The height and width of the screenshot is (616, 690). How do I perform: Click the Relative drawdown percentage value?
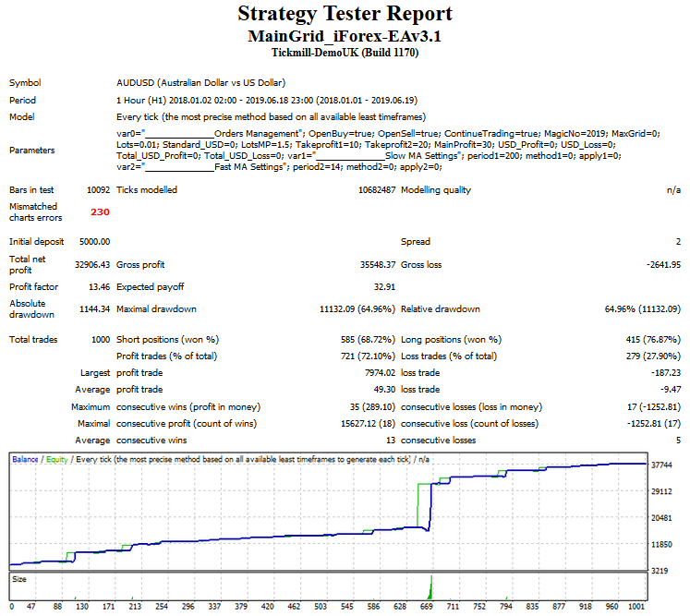(x=643, y=309)
